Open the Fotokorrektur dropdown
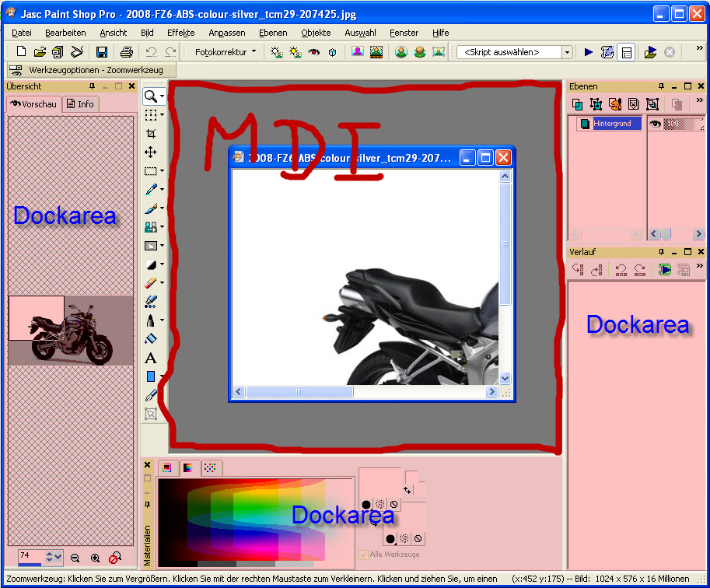710x588 pixels. click(x=225, y=52)
